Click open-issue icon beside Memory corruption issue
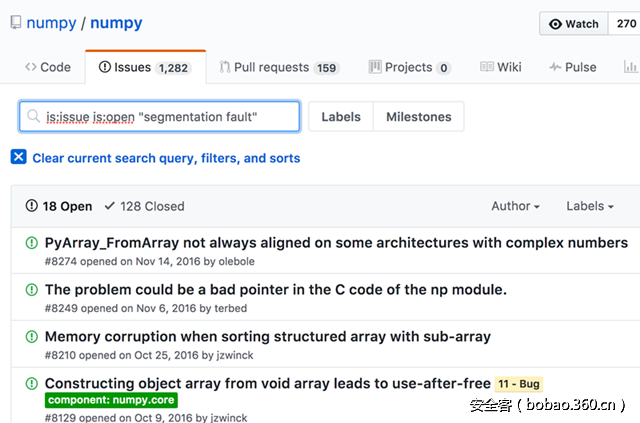Screen dimensions: 640x423 [31, 337]
